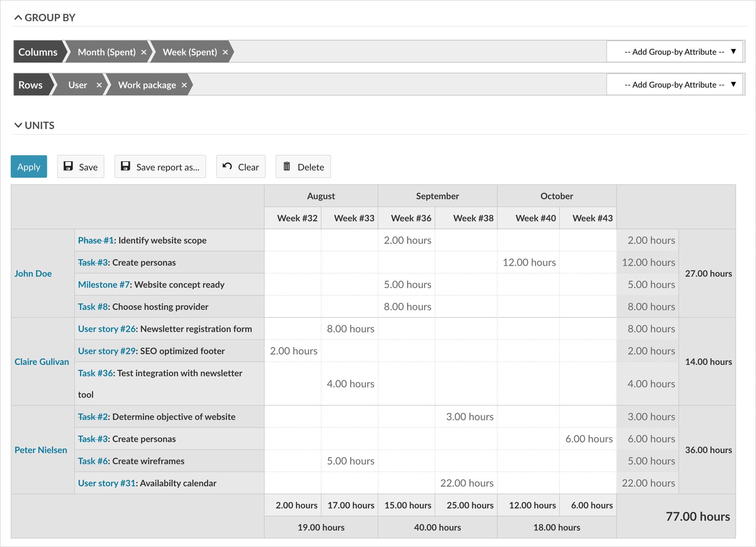The width and height of the screenshot is (756, 547).
Task: Remove the Work package row attribute
Action: [x=184, y=85]
